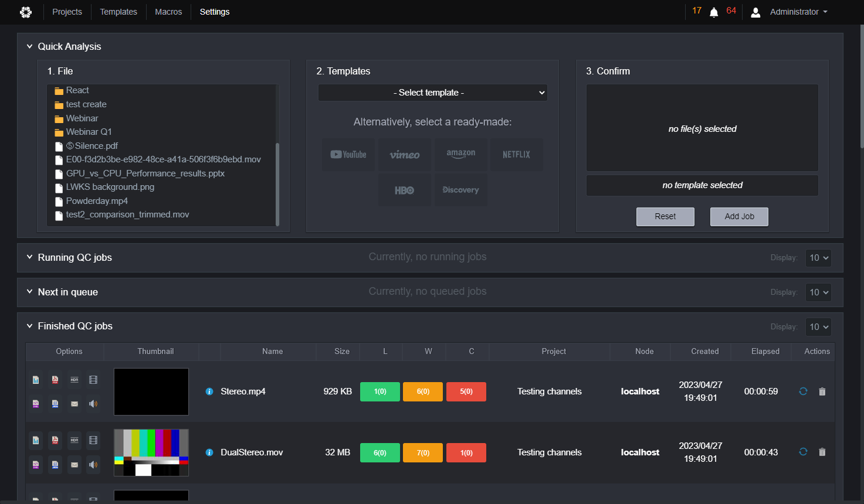Change Running QC jobs display count
The width and height of the screenshot is (864, 504).
coord(818,258)
